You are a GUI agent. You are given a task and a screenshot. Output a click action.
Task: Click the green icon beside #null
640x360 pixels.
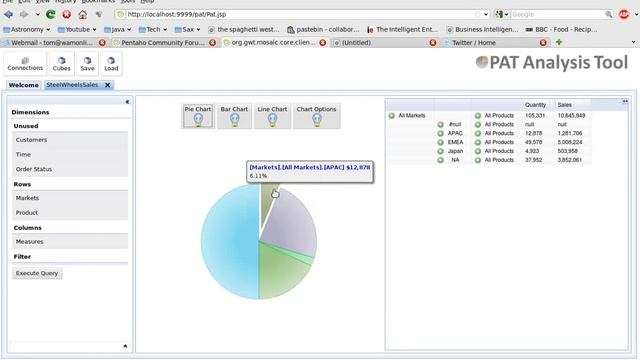pos(440,124)
